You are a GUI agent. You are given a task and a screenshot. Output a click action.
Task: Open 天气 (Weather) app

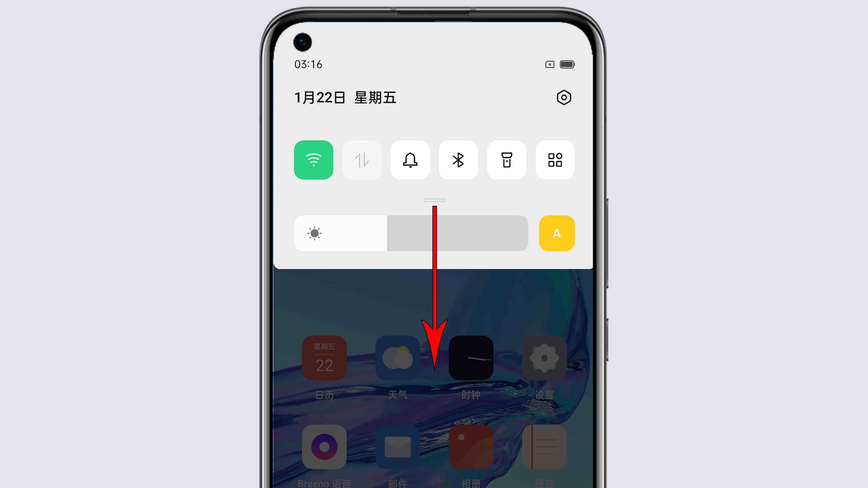(x=397, y=357)
